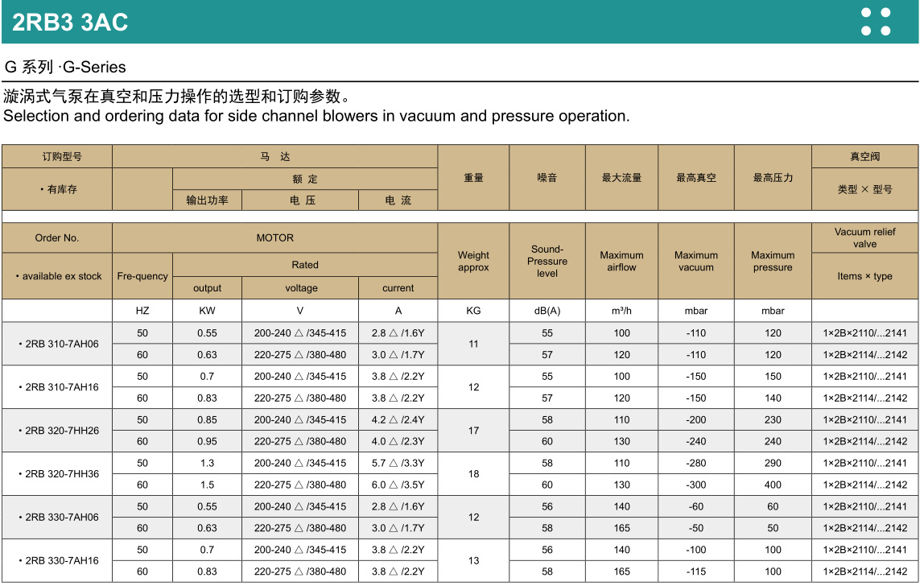Click the "KG" unit cell
This screenshot has width=924, height=586.
coord(473,311)
